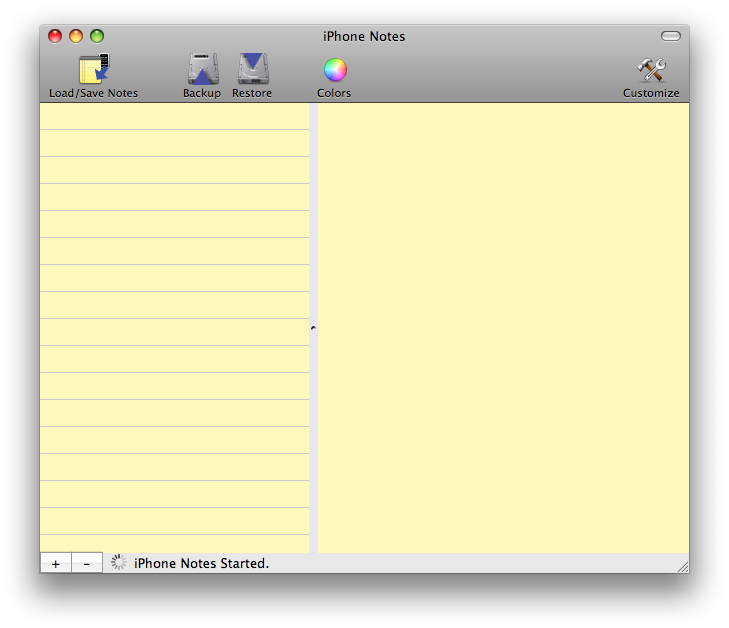This screenshot has height=628, width=729.
Task: Select the second row in notes list
Action: [x=175, y=143]
